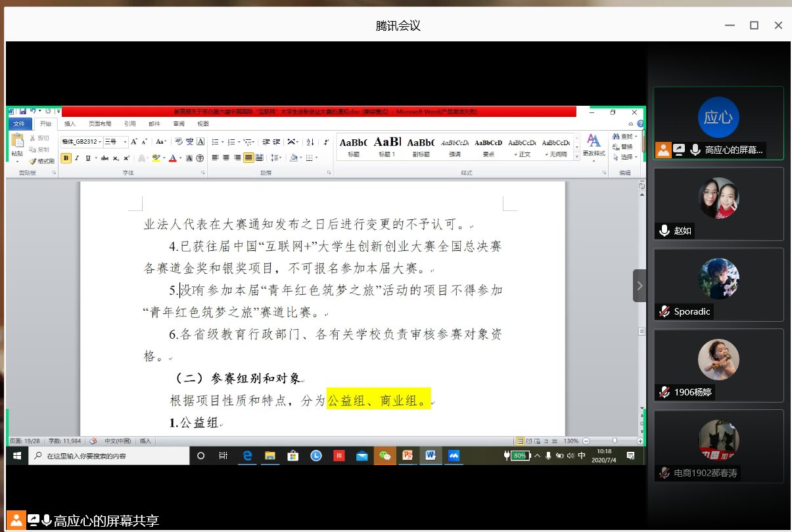Toggle Italic formatting button
792x532 pixels.
coord(76,158)
